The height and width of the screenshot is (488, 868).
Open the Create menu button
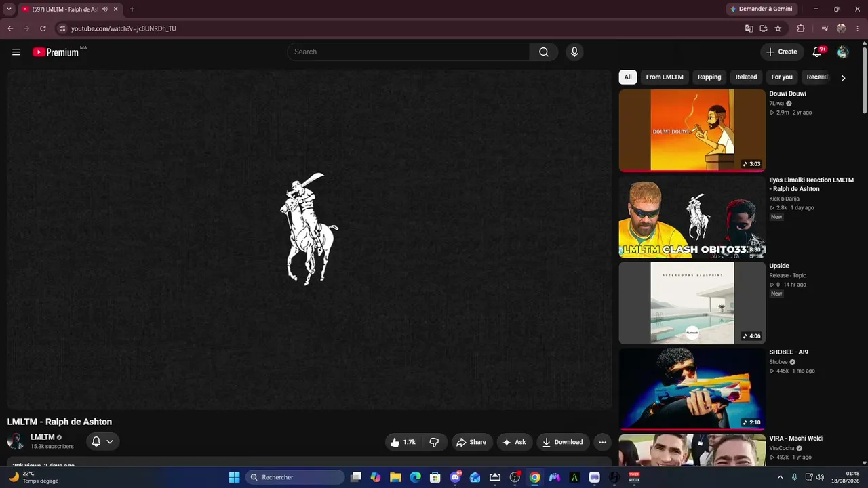782,52
